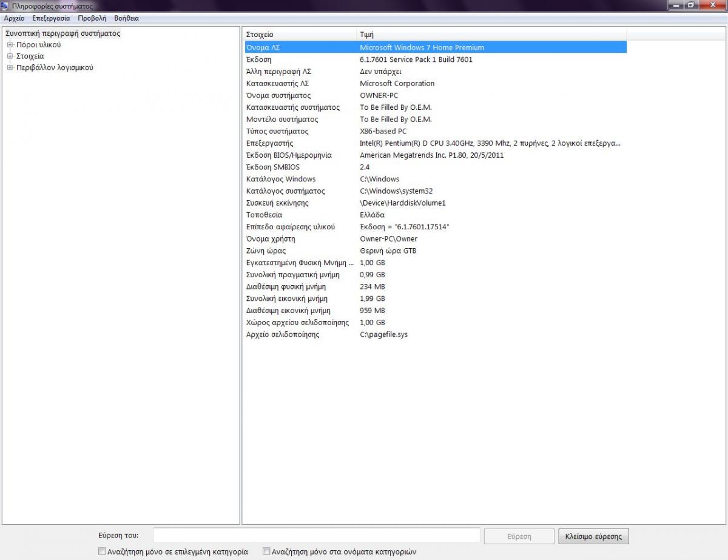This screenshot has height=560, width=728.
Task: Click the X86-based PC value
Action: 383,131
